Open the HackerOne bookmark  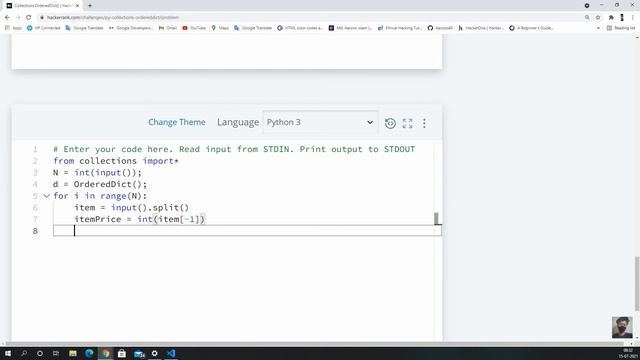pyautogui.click(x=481, y=28)
